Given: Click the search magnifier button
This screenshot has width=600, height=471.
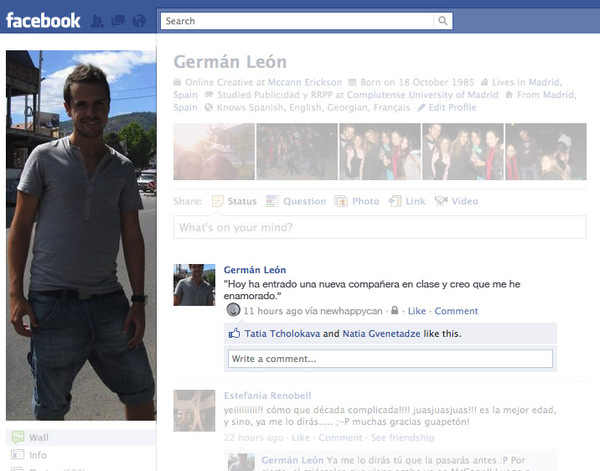Looking at the screenshot, I should pos(443,21).
